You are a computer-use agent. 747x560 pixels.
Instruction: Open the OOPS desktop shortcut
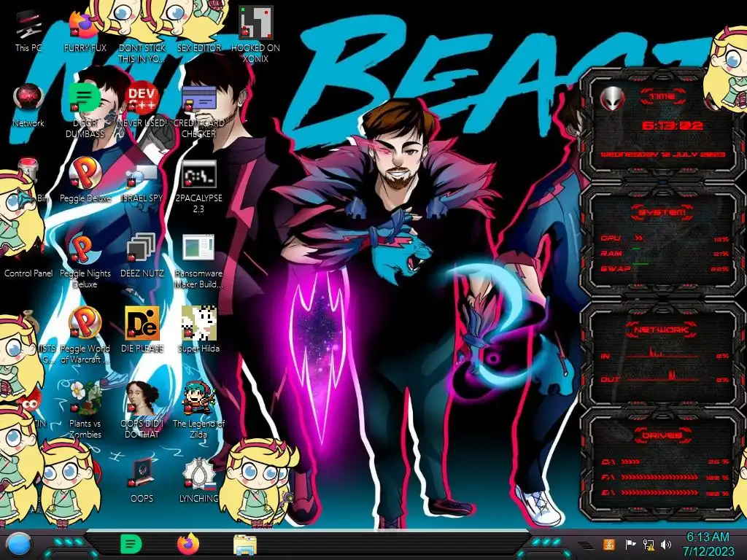[x=142, y=481]
